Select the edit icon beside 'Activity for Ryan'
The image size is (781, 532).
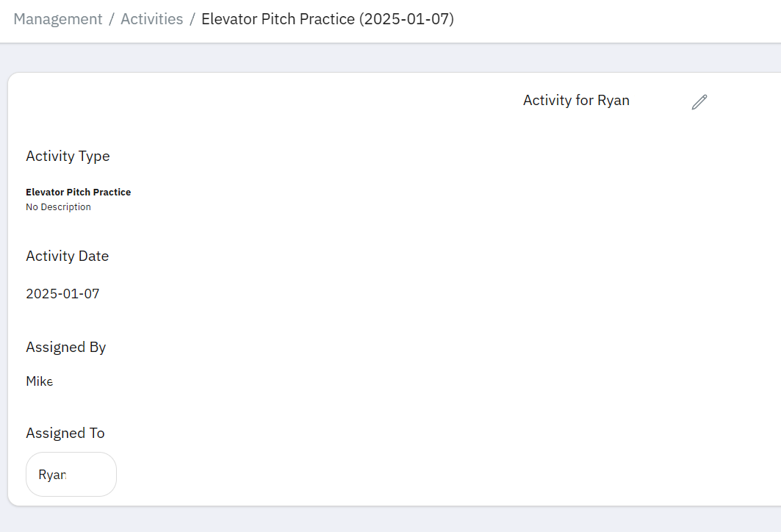(699, 102)
